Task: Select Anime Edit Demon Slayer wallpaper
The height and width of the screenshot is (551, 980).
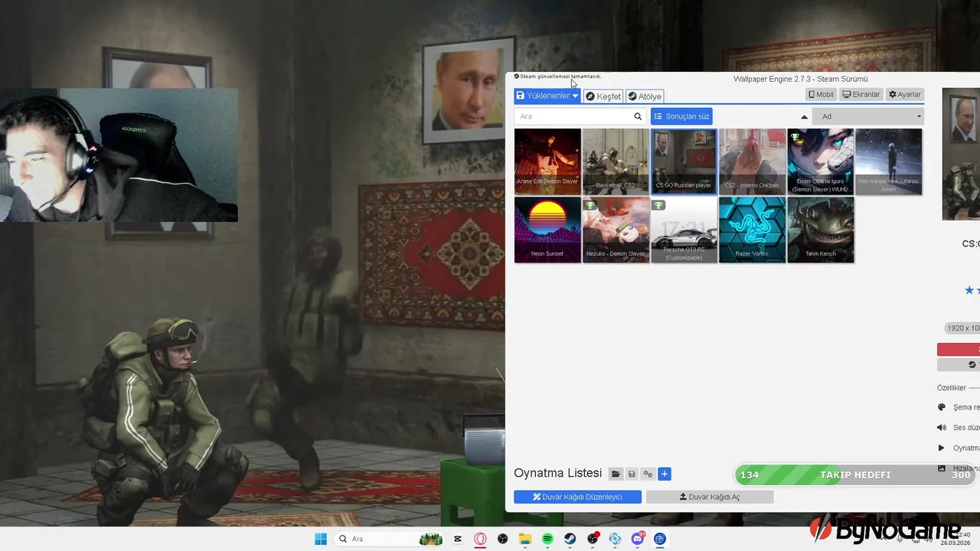Action: [547, 161]
